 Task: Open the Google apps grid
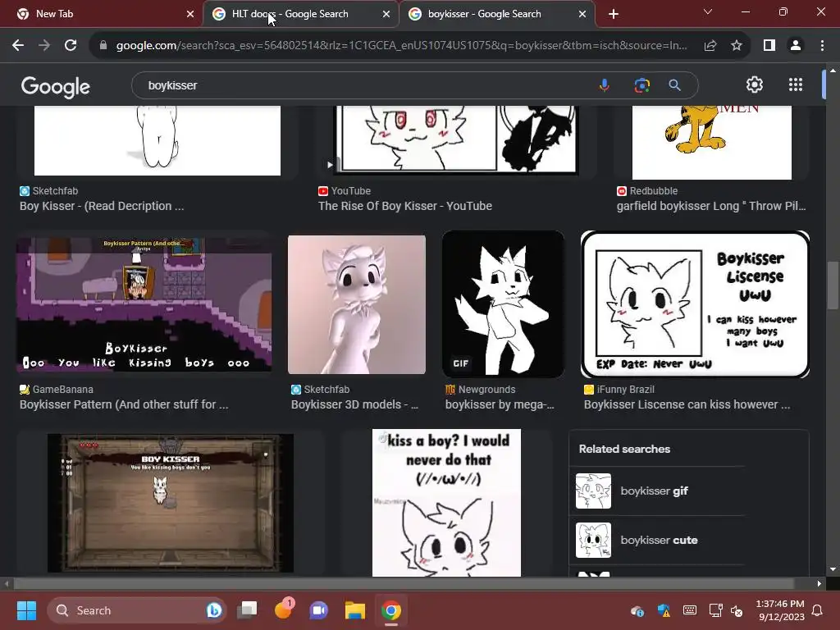click(796, 84)
